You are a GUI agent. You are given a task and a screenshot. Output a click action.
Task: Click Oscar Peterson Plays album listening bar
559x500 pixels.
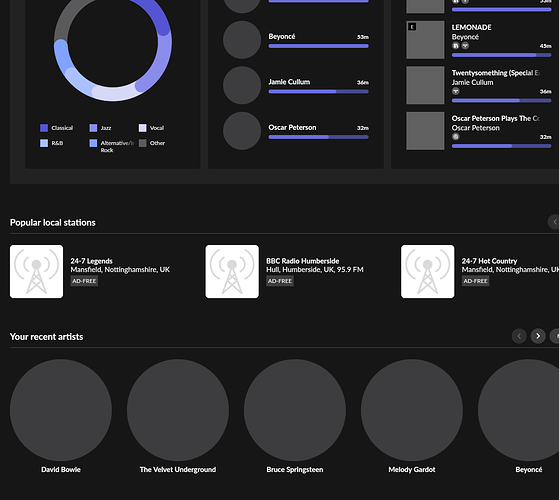pyautogui.click(x=502, y=146)
